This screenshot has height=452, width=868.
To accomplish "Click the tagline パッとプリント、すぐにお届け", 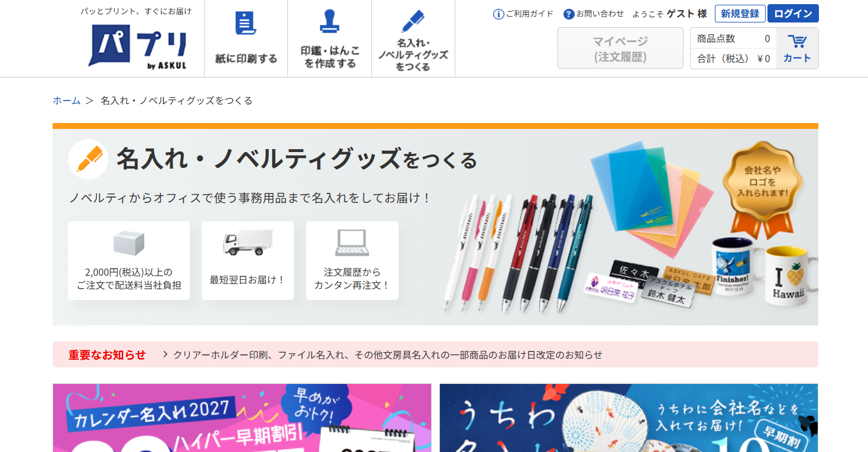I will (136, 11).
